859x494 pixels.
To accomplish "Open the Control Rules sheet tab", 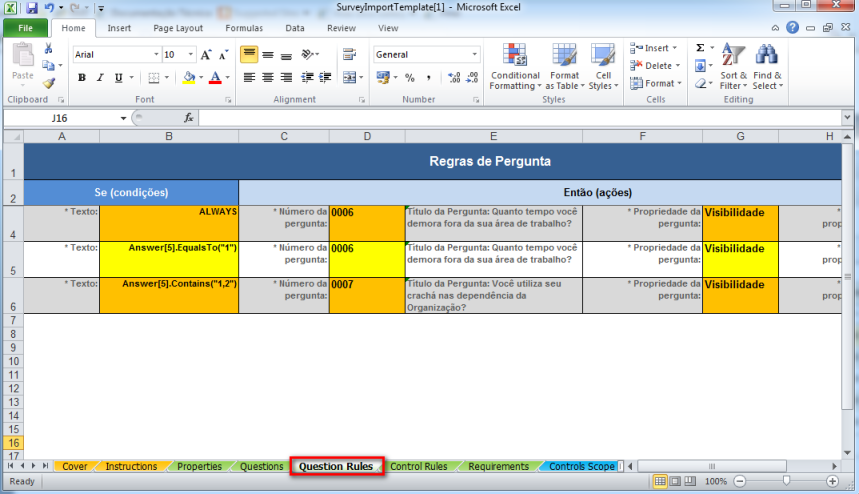I will pos(419,466).
